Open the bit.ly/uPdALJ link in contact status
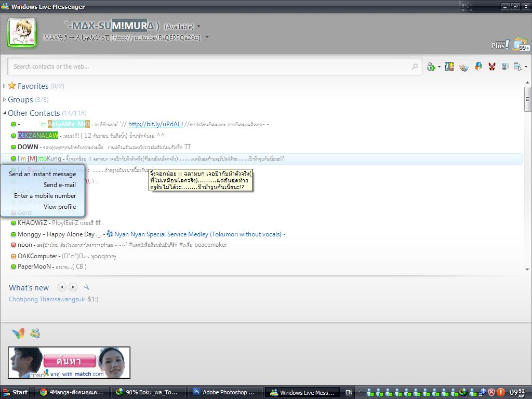This screenshot has width=532, height=399. [155, 124]
